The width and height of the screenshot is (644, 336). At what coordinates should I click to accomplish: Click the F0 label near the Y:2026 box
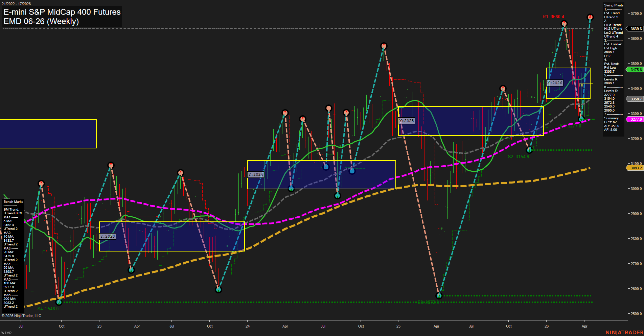point(580,86)
